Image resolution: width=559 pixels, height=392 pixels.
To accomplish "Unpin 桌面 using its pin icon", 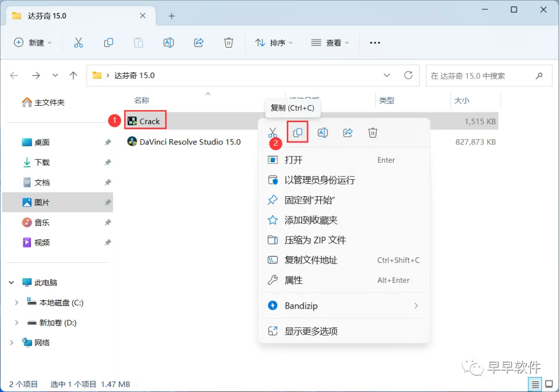I will [108, 143].
